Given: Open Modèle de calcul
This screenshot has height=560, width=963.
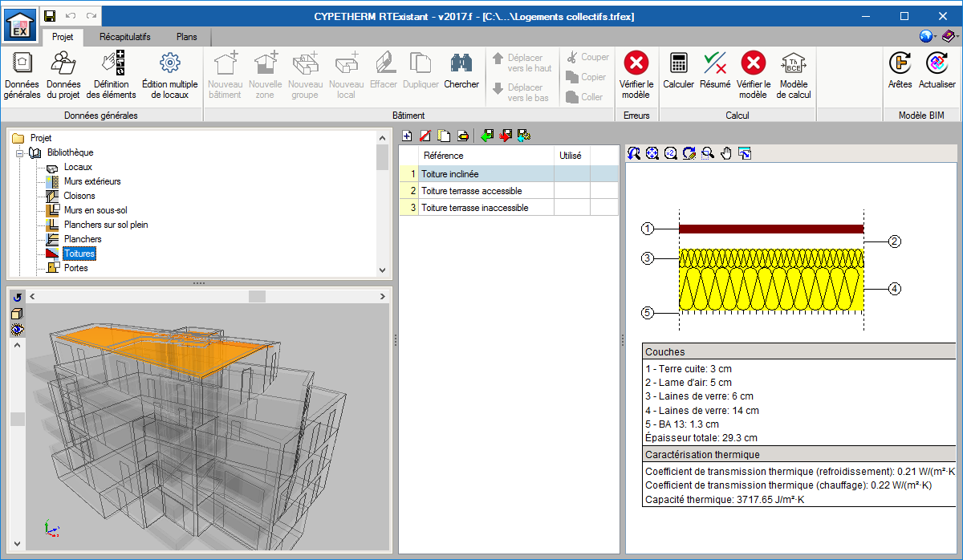Looking at the screenshot, I should pos(794,75).
